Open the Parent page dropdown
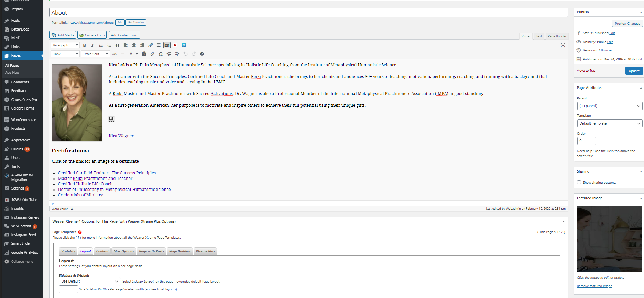Viewport: 644px width, 298px height. click(x=610, y=106)
